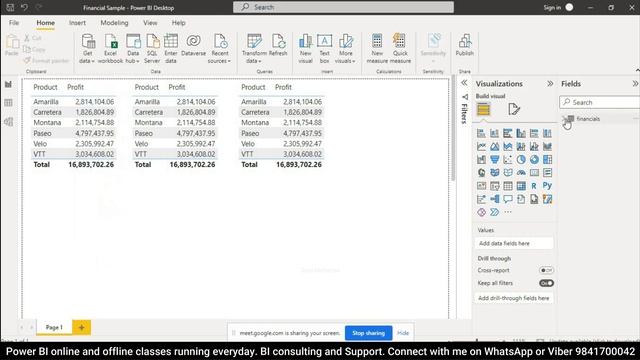Click the Hide link in sharing bar
This screenshot has width=640, height=360.
click(x=403, y=333)
